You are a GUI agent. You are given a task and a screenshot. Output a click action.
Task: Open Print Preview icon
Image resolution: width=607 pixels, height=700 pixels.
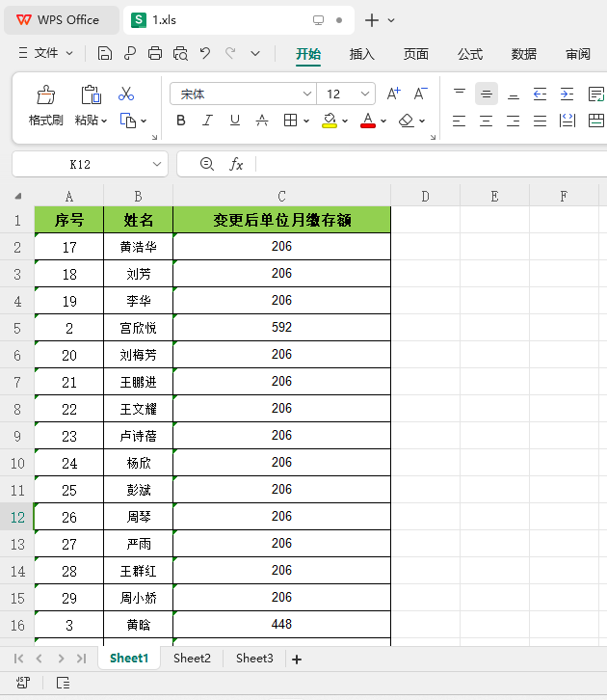tap(180, 54)
